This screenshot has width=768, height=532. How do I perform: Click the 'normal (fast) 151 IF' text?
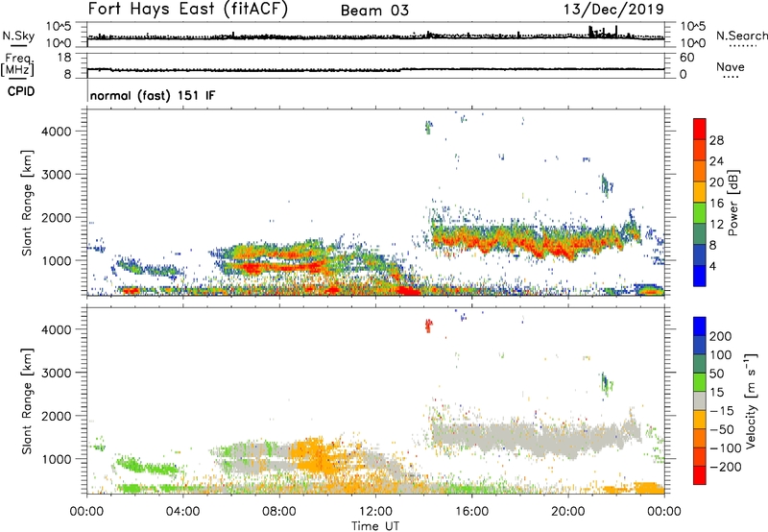click(153, 95)
